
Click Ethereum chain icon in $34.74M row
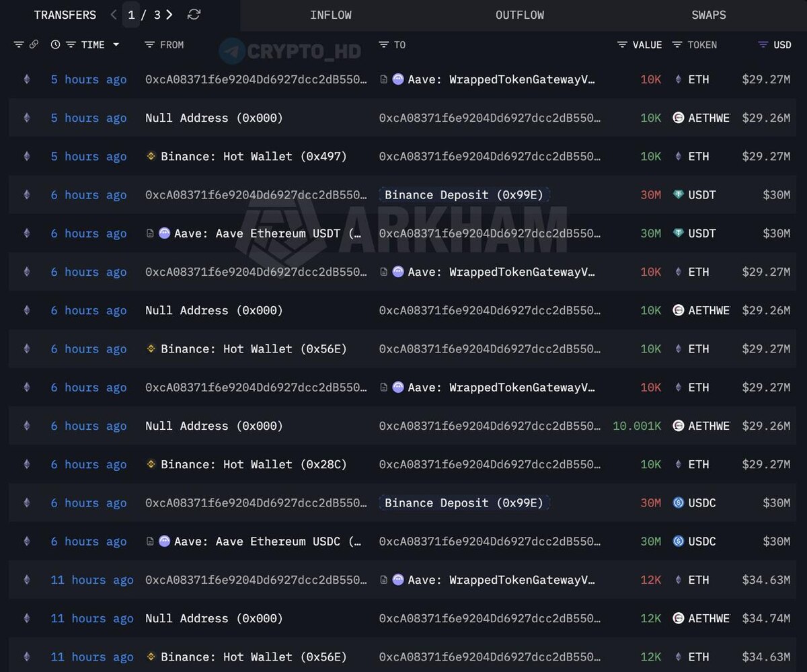[27, 619]
